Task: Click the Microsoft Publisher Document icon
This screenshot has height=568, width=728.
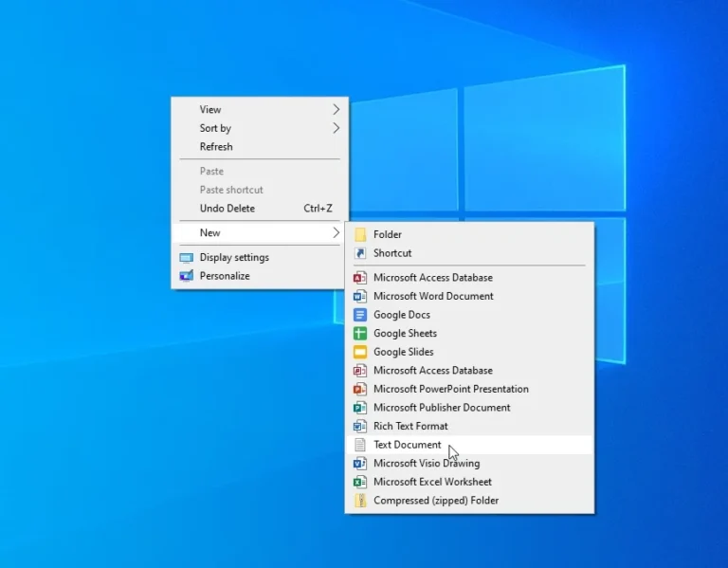Action: [x=360, y=408]
